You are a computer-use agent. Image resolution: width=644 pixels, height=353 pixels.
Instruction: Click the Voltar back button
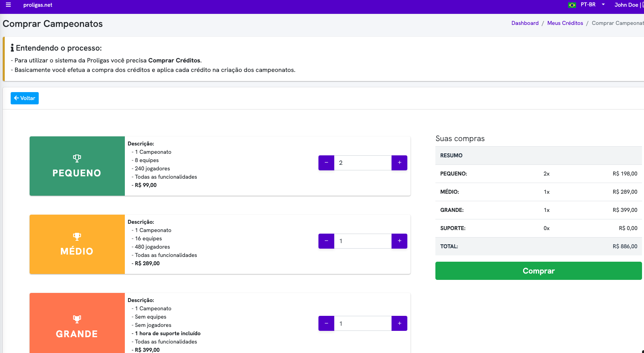[24, 98]
